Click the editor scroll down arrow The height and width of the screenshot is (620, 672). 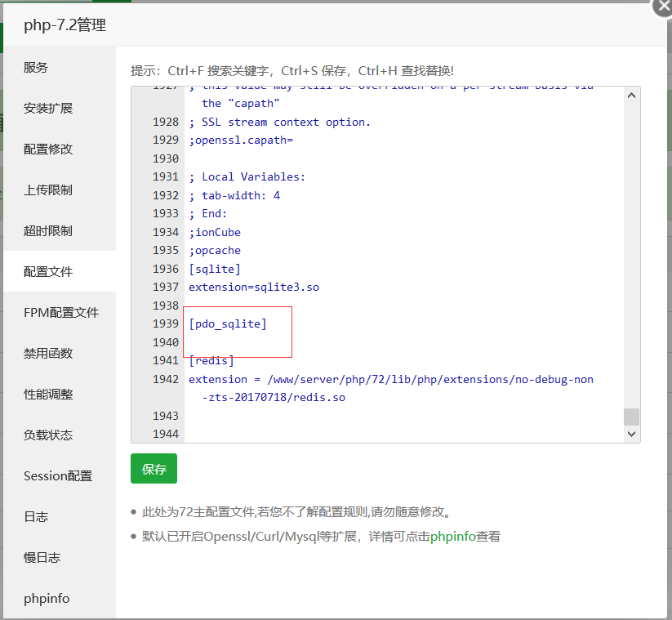631,434
